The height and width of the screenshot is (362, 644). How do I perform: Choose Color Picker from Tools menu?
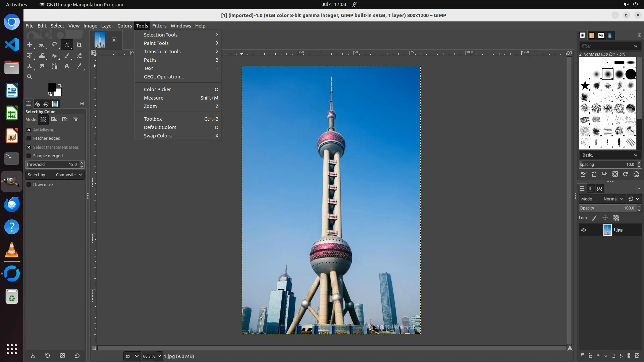click(158, 89)
